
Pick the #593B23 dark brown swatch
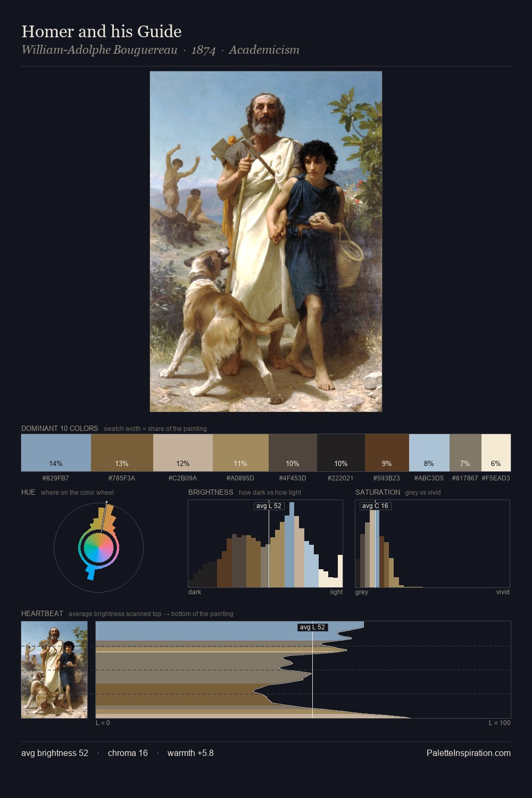click(387, 453)
